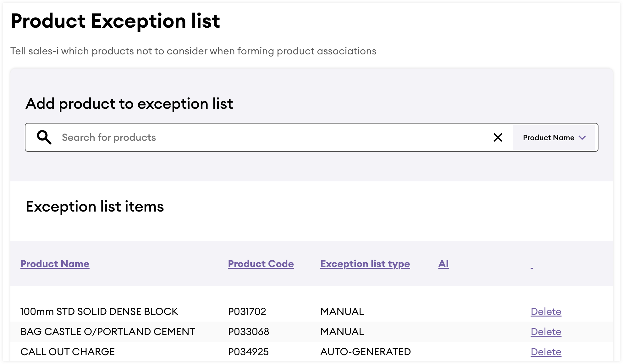Click the AUTO-GENERATED exception type cell
The width and height of the screenshot is (623, 364).
pos(365,352)
